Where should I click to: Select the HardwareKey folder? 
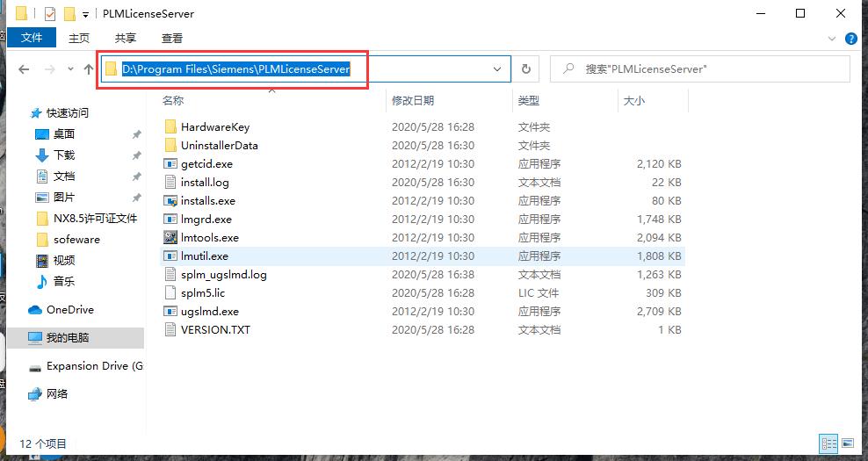214,126
